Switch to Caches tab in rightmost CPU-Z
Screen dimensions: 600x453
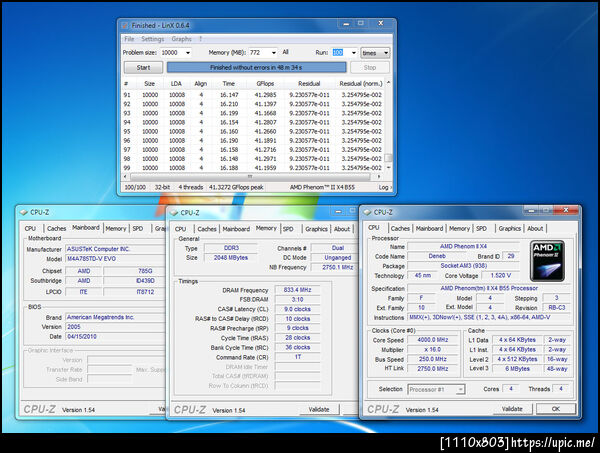400,229
